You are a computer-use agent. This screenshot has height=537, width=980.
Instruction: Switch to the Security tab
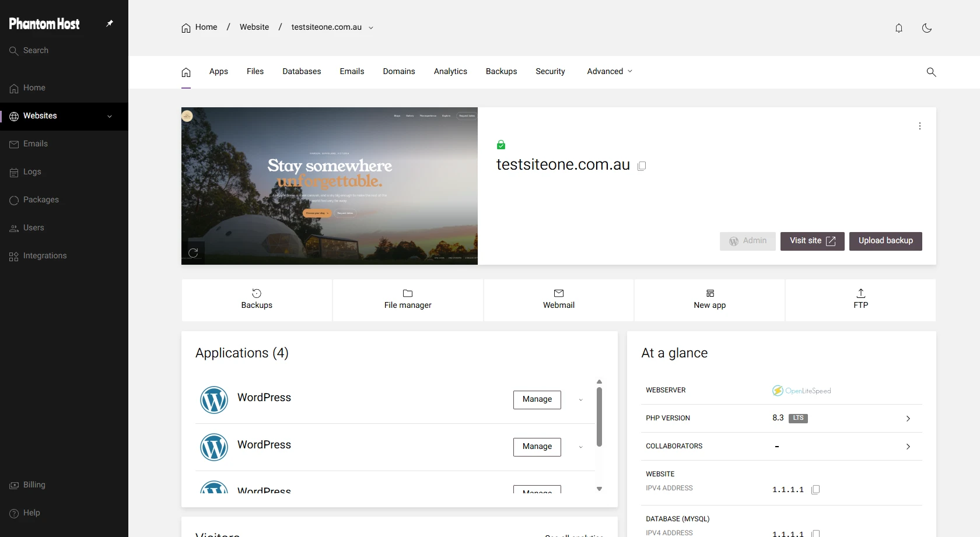pos(550,72)
